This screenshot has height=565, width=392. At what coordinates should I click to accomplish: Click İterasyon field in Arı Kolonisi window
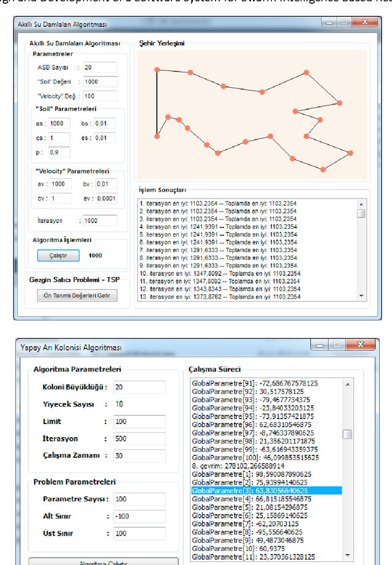(x=140, y=439)
